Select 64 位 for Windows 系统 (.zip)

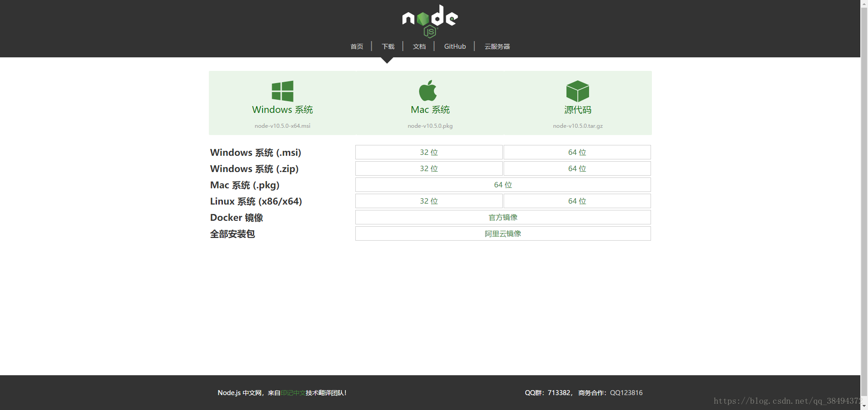tap(577, 168)
